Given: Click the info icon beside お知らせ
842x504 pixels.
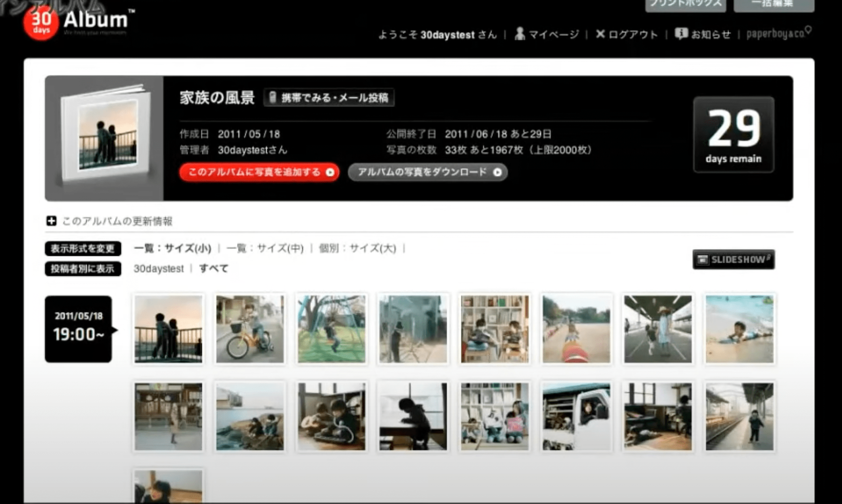Looking at the screenshot, I should tap(681, 34).
